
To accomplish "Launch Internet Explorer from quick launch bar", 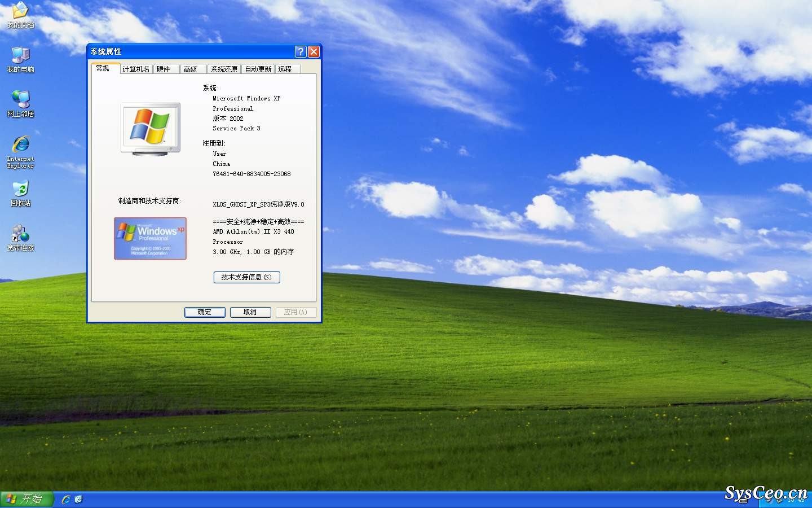I will (x=66, y=499).
